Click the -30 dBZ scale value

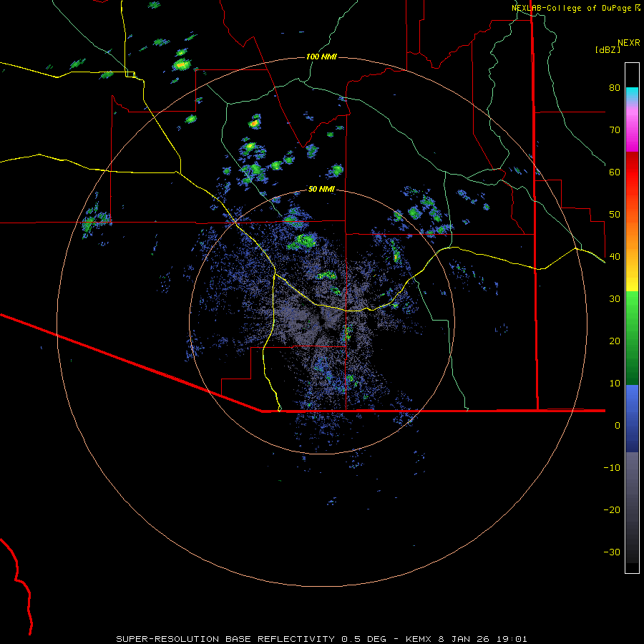[x=612, y=552]
